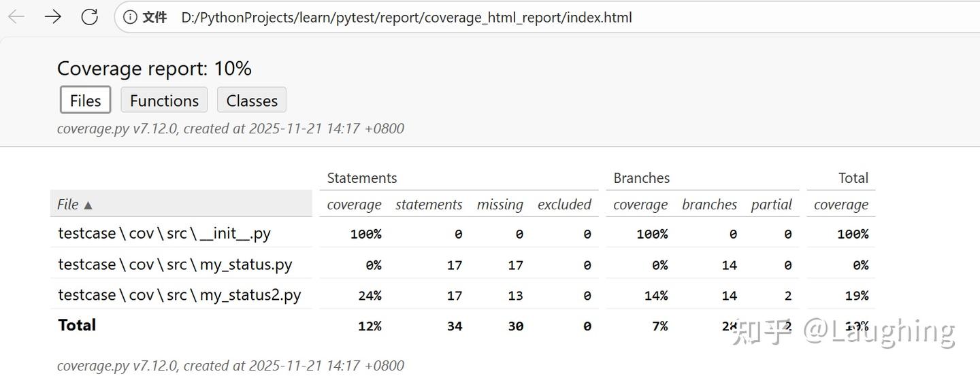Image resolution: width=980 pixels, height=376 pixels.
Task: Sort by the branches count header
Action: 709,205
